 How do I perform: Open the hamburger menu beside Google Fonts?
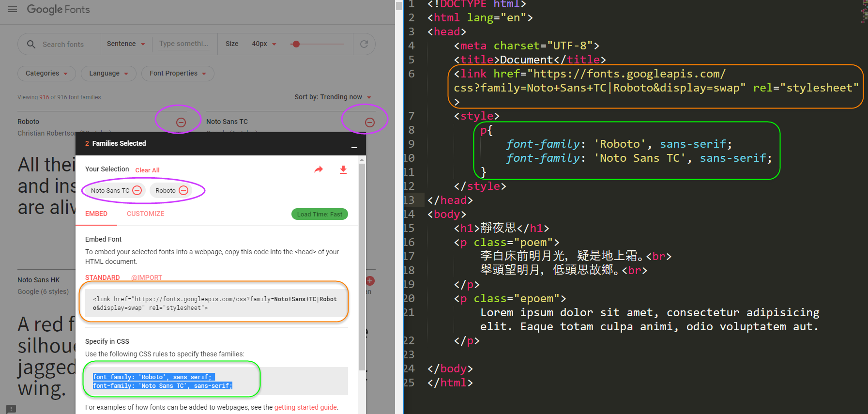point(13,9)
